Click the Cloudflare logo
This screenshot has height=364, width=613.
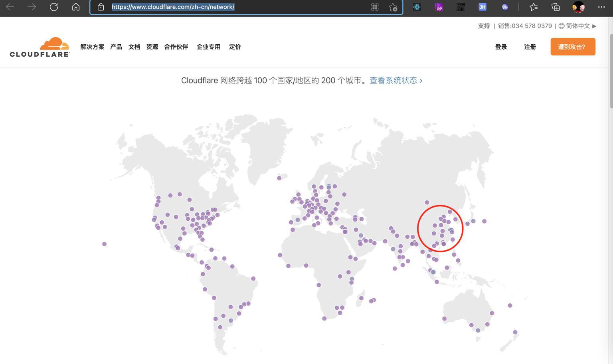tap(40, 47)
